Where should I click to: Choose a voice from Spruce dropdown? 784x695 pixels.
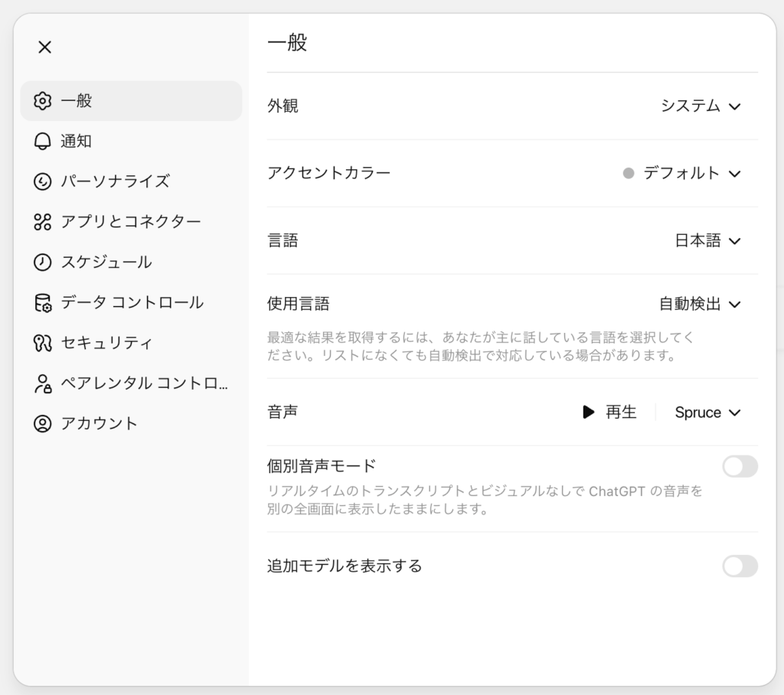click(707, 413)
